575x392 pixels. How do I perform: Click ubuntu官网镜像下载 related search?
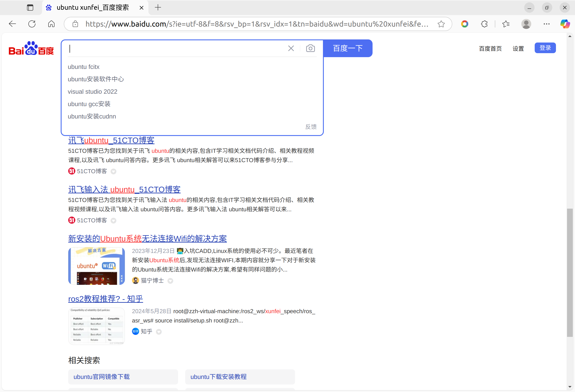pos(102,377)
